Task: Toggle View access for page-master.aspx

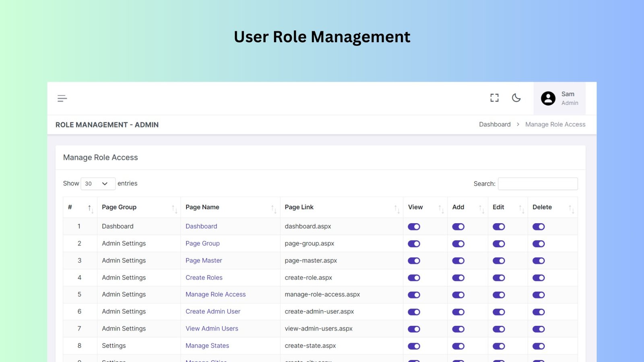Action: point(414,261)
